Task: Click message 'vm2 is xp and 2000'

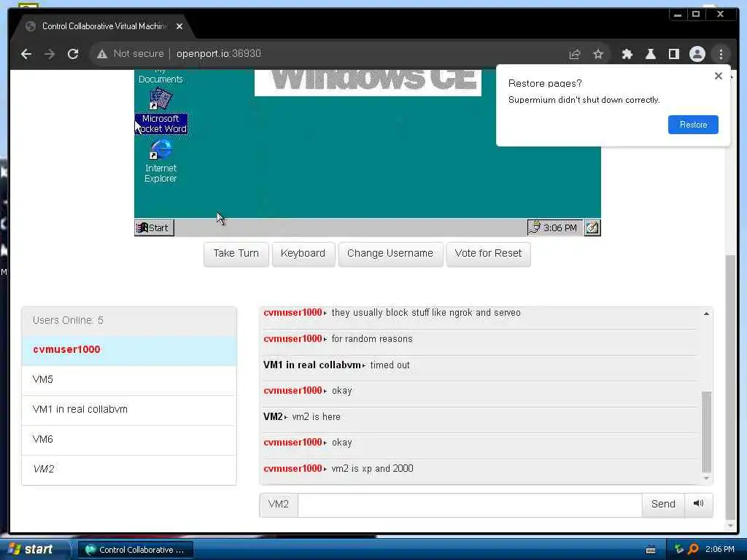Action: [x=373, y=469]
